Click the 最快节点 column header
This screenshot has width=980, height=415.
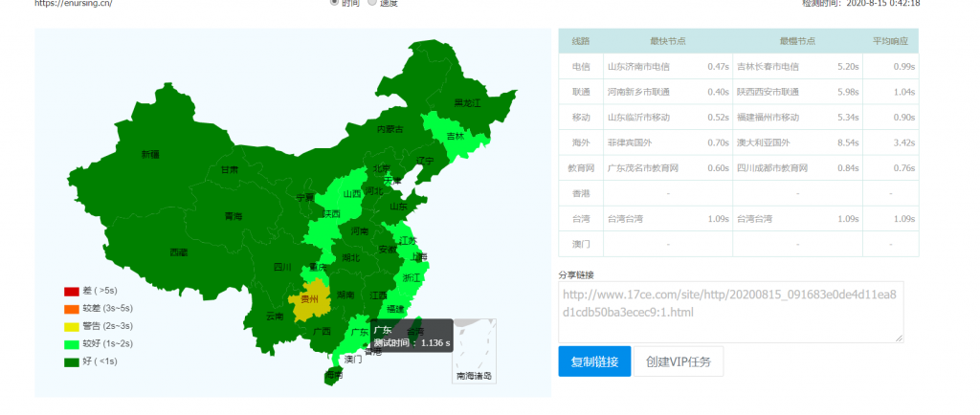[x=667, y=41]
